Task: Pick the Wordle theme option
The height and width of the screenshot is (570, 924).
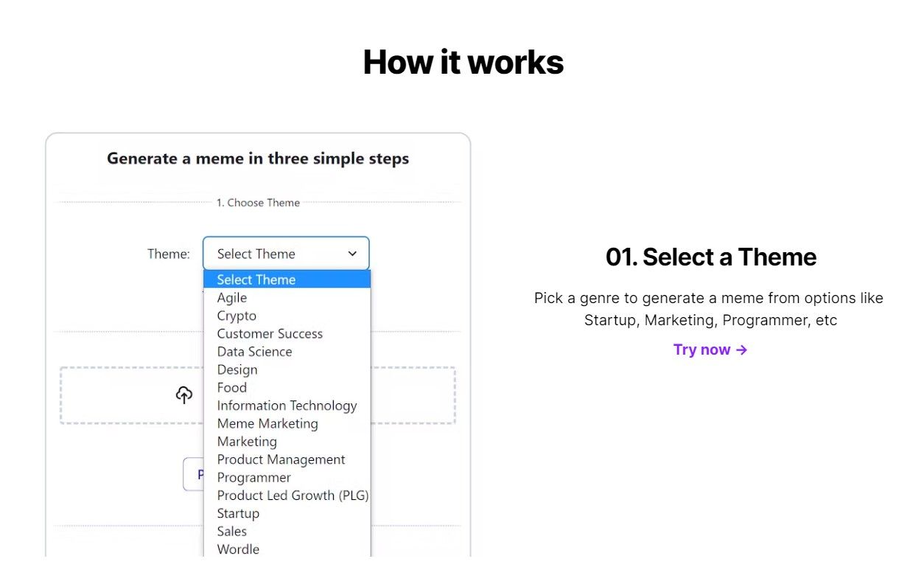Action: (287, 549)
